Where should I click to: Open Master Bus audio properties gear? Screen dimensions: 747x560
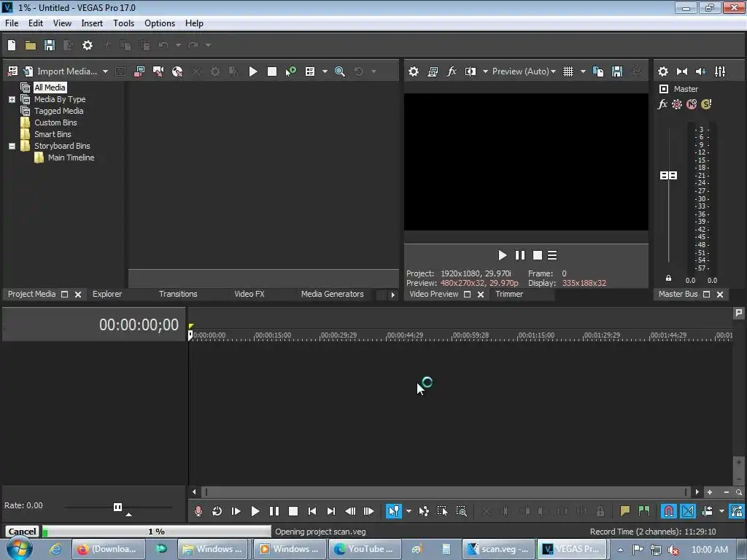[x=663, y=71]
